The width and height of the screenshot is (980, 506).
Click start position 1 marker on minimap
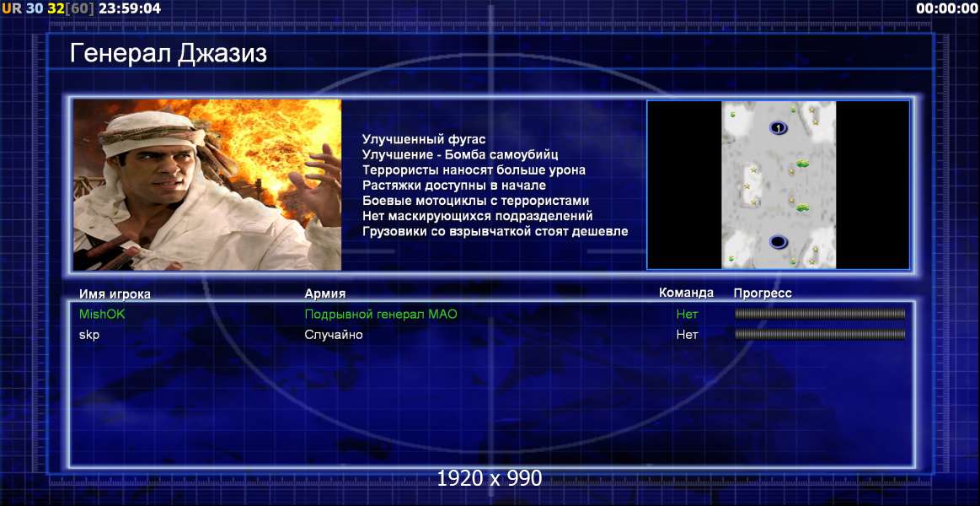pyautogui.click(x=778, y=128)
